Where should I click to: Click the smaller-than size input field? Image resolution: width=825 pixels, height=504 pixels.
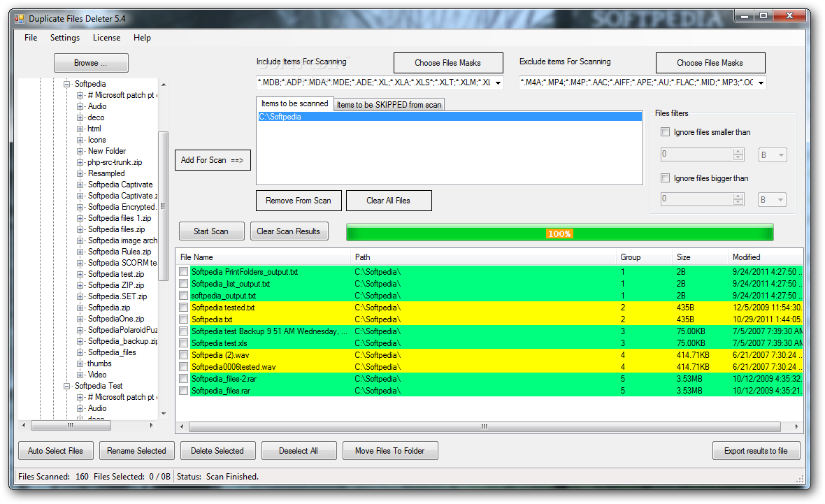(x=697, y=154)
